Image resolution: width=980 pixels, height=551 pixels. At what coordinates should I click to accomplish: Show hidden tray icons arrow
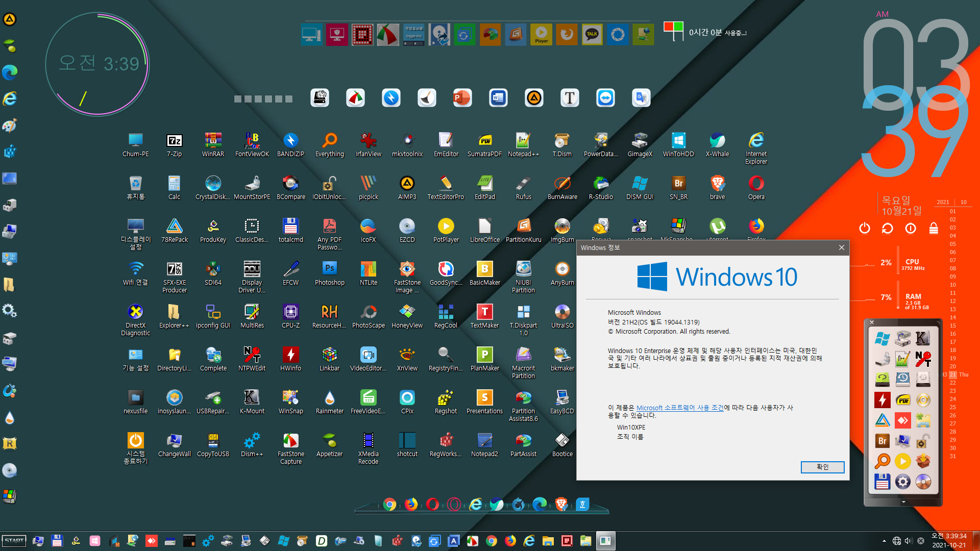tap(884, 541)
